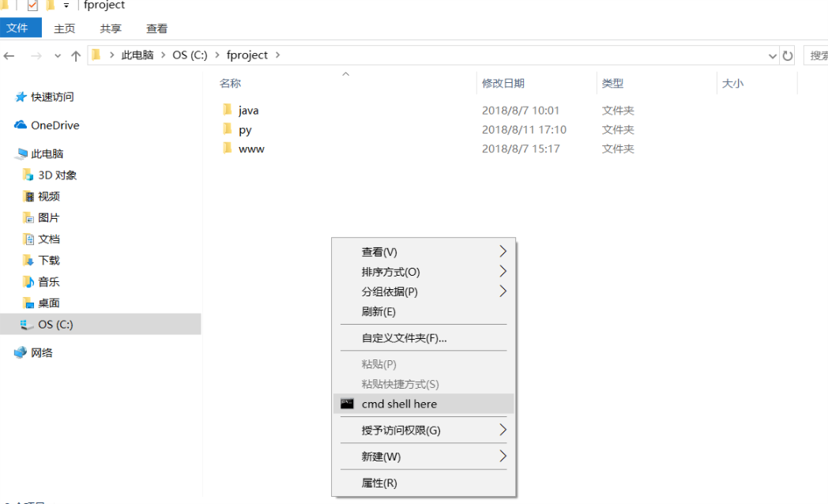828x504 pixels.
Task: Open the java folder icon
Action: [228, 110]
